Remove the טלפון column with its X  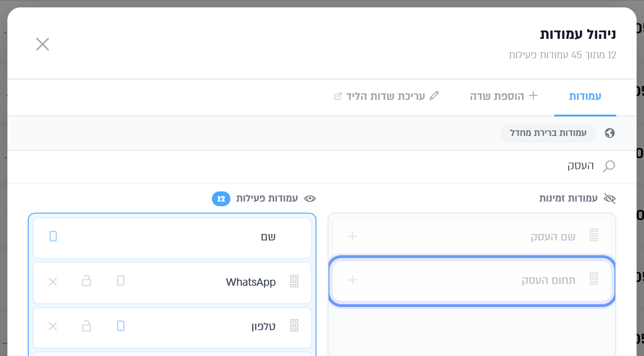(x=53, y=326)
